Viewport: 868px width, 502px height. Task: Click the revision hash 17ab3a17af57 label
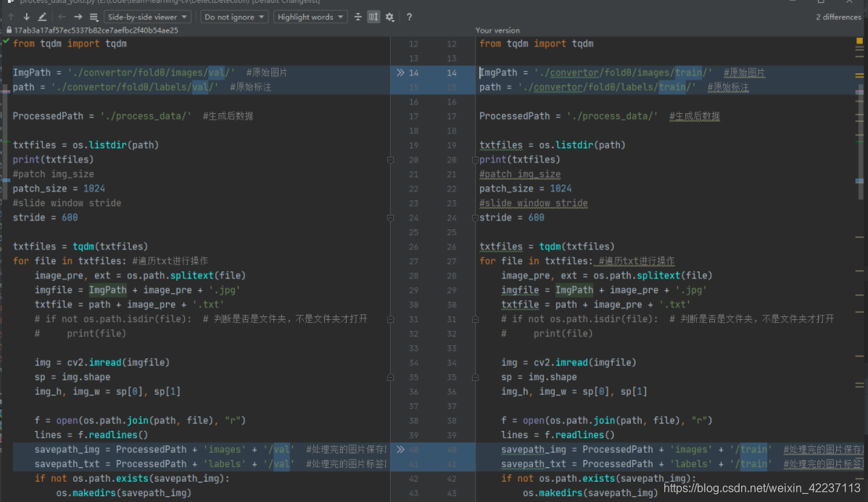[96, 30]
